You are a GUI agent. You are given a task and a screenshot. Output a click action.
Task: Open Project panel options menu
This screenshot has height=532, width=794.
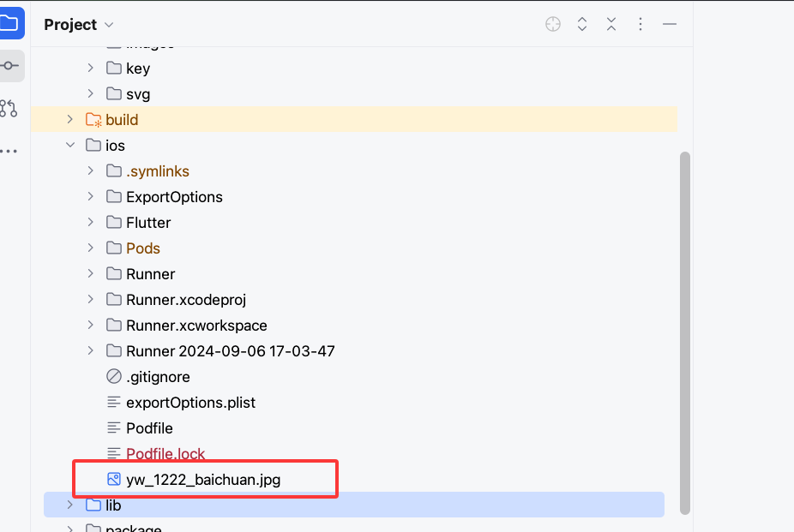(x=641, y=25)
